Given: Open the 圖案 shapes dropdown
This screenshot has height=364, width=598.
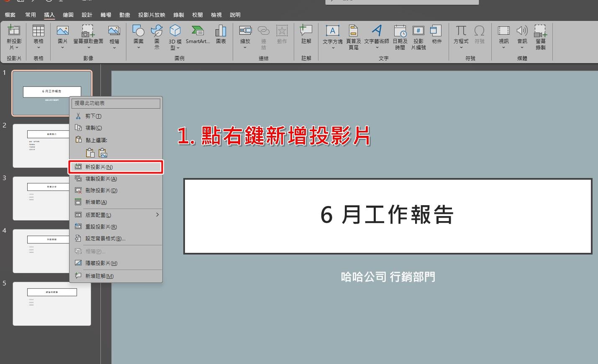Looking at the screenshot, I should click(x=139, y=36).
